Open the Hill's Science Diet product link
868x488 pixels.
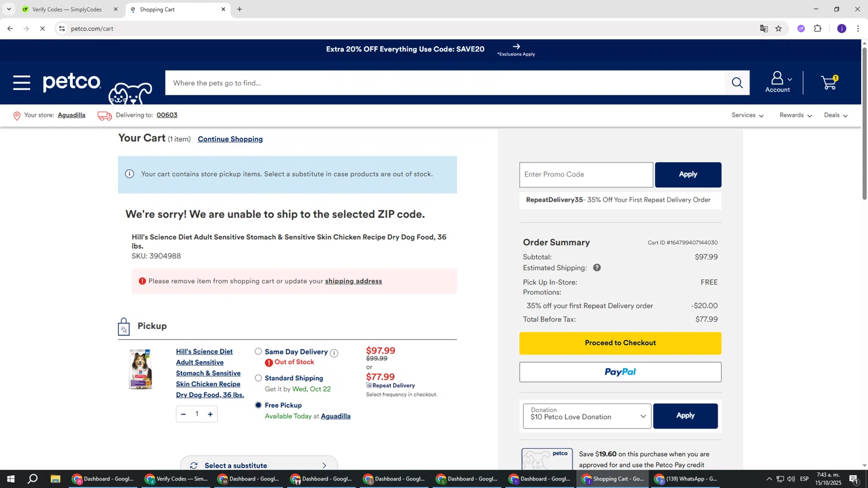pos(210,374)
